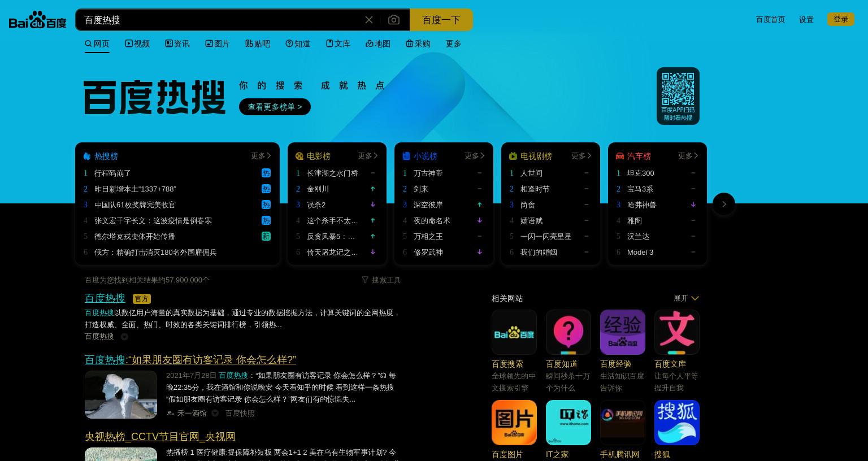Open 更多 in 汽车榜 card
Screen dimensions: 868x461
[x=688, y=155]
